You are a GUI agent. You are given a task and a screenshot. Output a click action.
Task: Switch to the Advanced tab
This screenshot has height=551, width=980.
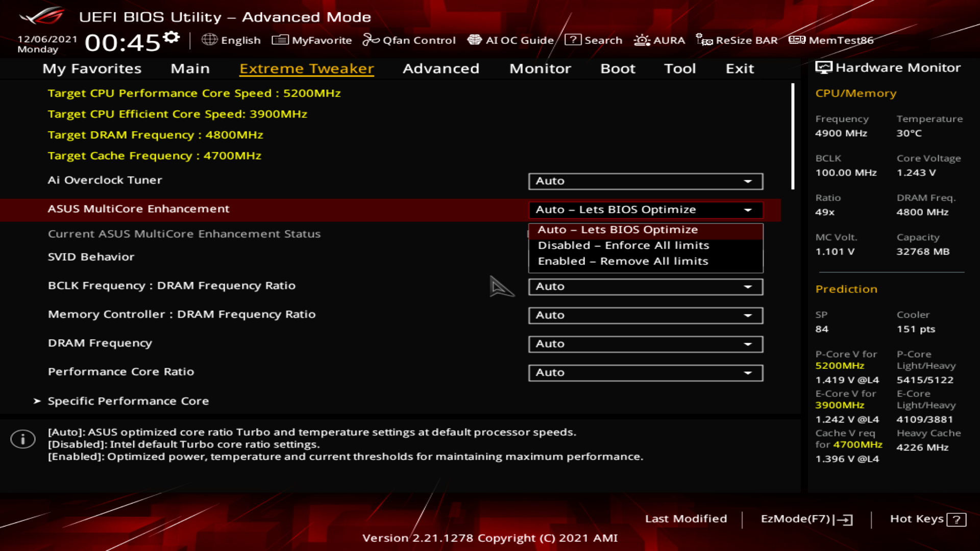pos(440,68)
